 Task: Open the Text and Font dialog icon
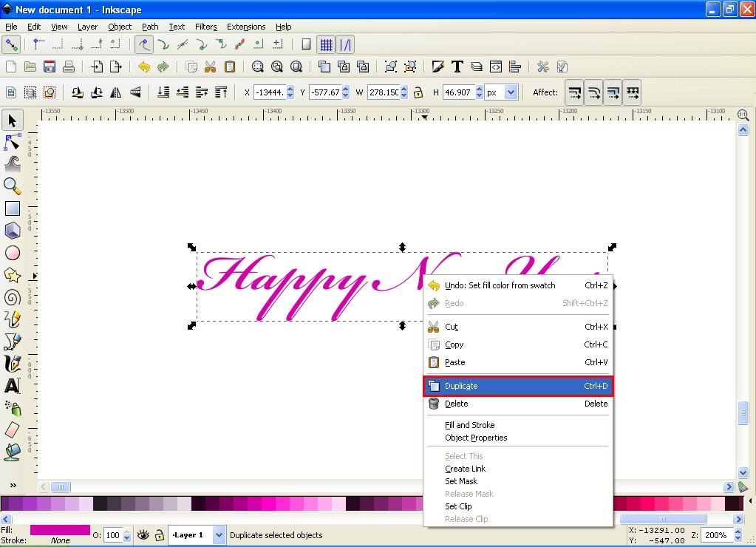(x=457, y=67)
